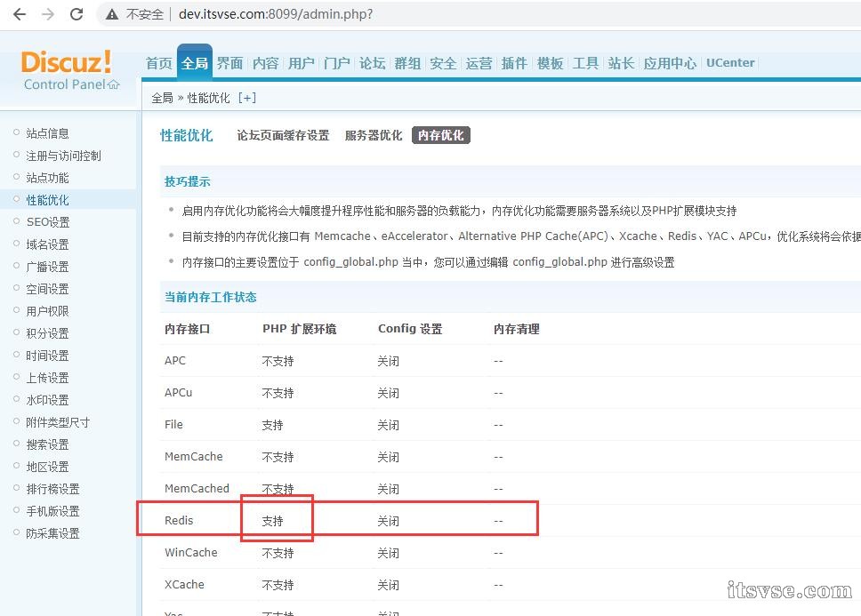Screen dimensions: 861x616
Task: Click the Config 设置 column header
Action: pos(410,329)
